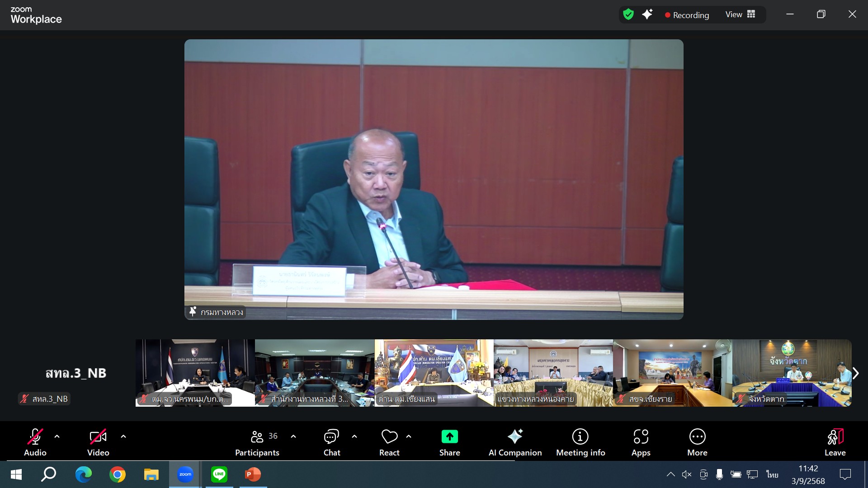This screenshot has width=868, height=488.
Task: Toggle Windows speaker mute in tray
Action: [687, 474]
